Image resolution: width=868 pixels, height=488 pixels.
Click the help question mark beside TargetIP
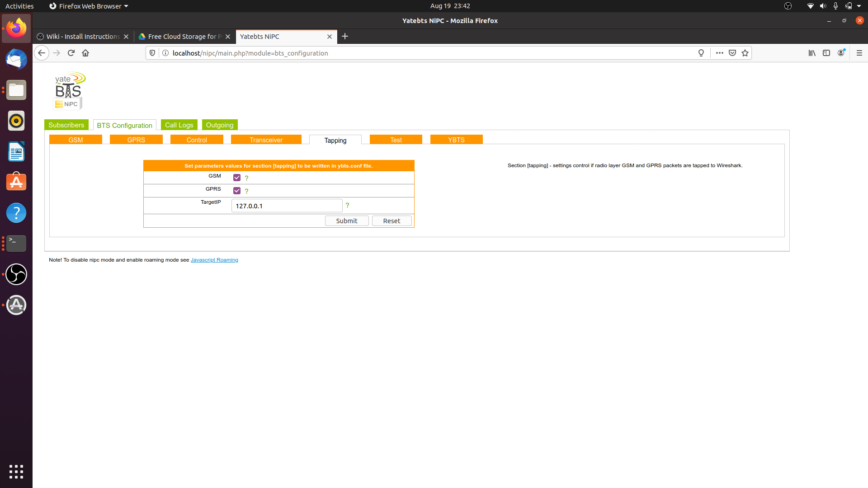pyautogui.click(x=347, y=206)
